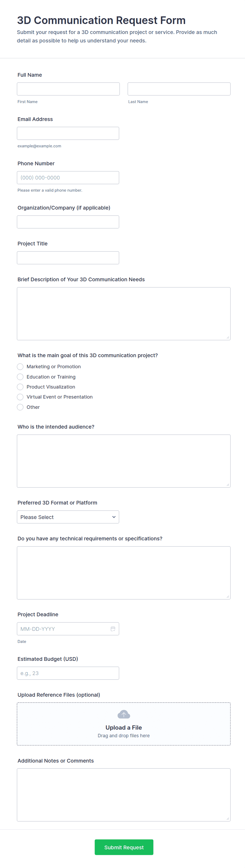Enter the Phone Number field

(x=68, y=178)
